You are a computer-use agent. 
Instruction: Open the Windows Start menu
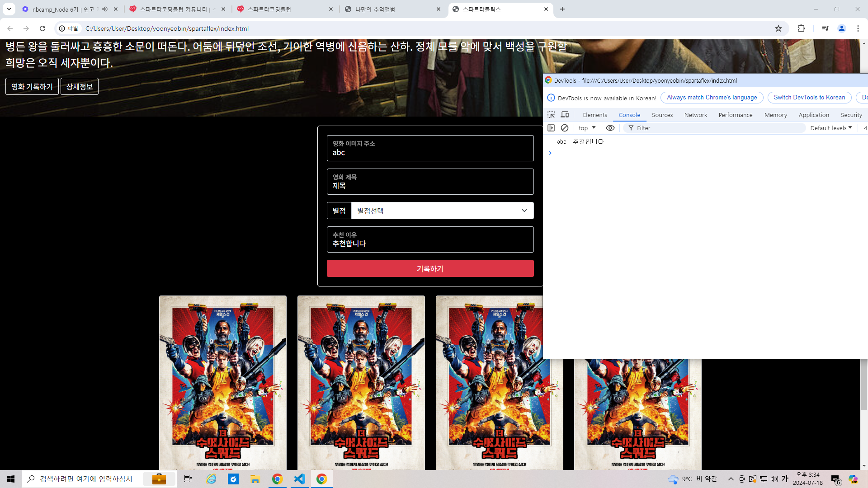click(11, 479)
